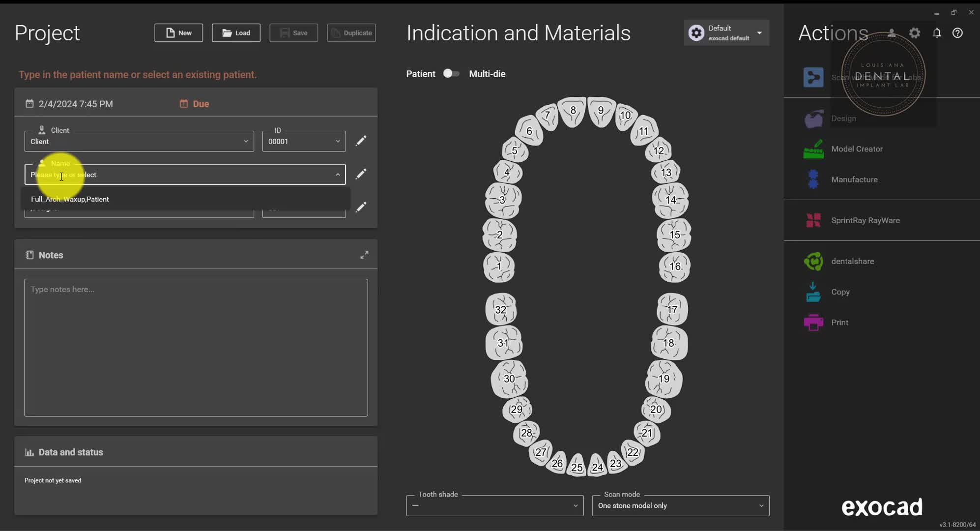
Task: Open the Client dropdown
Action: (x=139, y=141)
